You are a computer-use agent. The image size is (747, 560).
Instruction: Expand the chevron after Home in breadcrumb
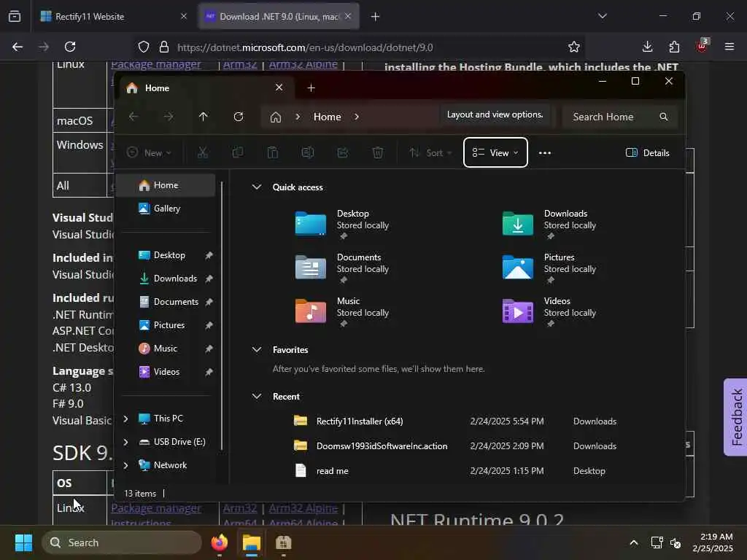tap(356, 117)
